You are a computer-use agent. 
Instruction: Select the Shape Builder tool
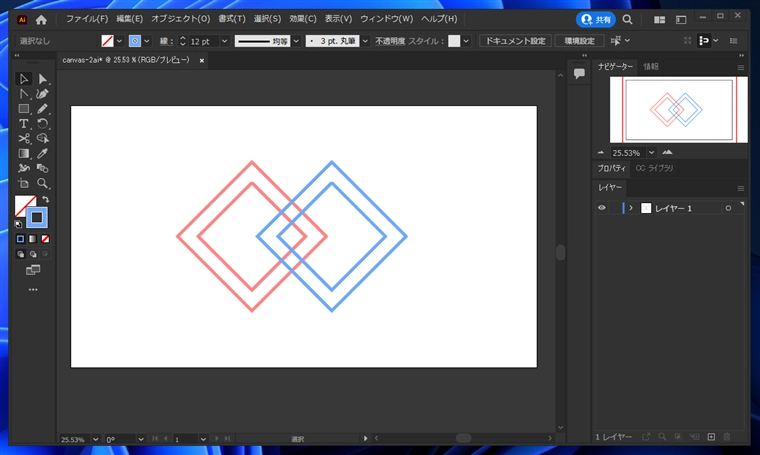(43, 139)
